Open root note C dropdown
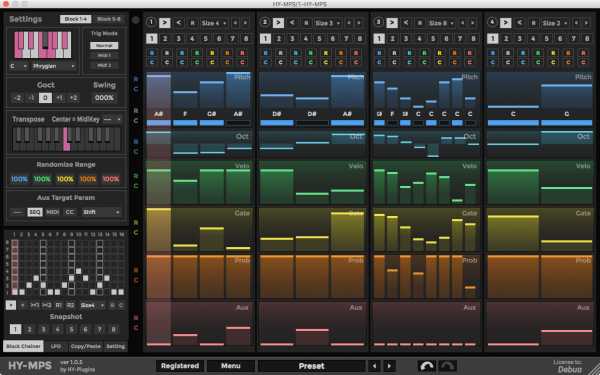 (x=18, y=66)
